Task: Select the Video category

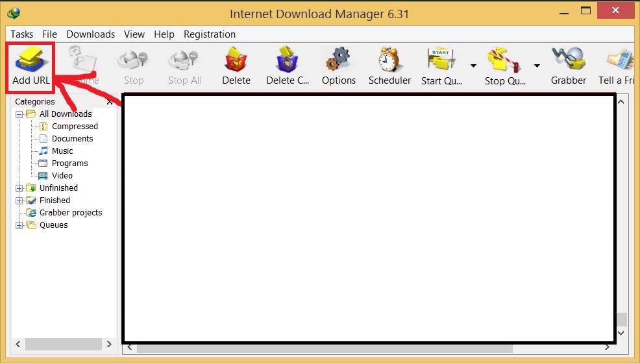Action: (x=62, y=175)
